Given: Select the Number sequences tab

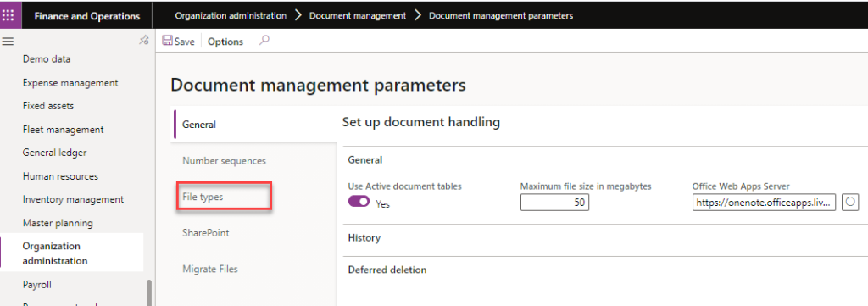Looking at the screenshot, I should (224, 160).
